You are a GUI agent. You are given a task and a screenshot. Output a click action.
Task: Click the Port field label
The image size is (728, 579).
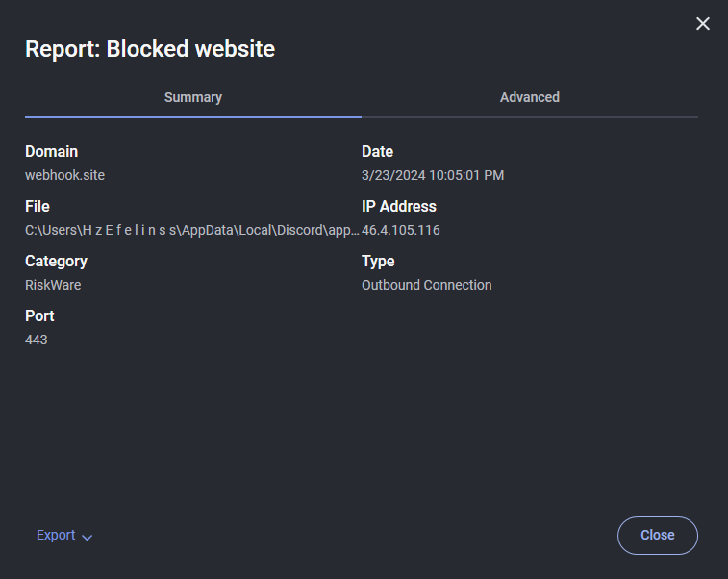pos(39,315)
